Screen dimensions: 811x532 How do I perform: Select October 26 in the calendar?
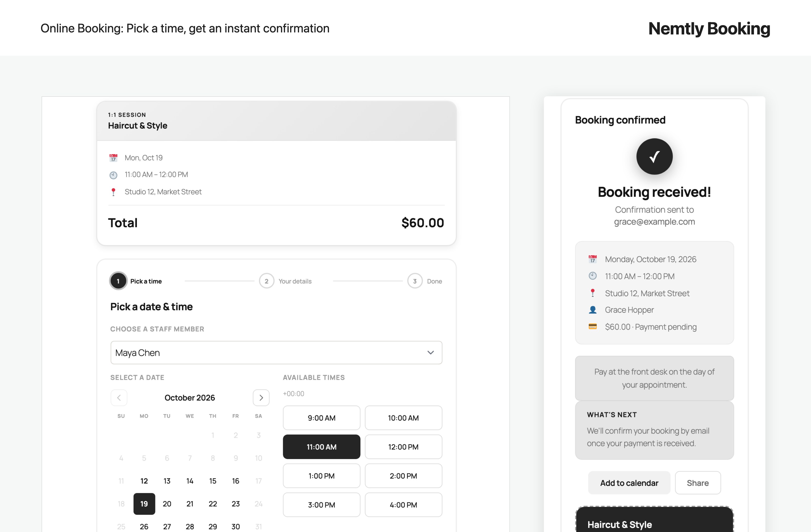[144, 526]
